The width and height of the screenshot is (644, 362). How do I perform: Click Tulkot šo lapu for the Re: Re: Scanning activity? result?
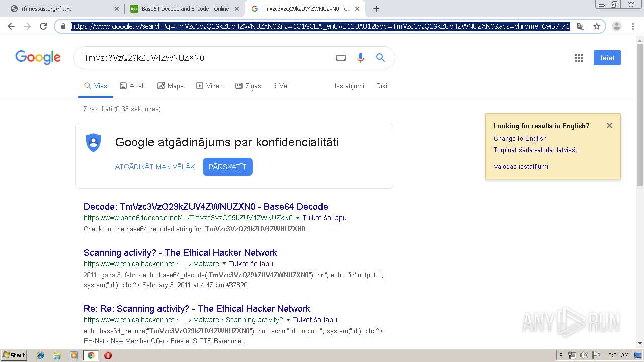point(315,320)
